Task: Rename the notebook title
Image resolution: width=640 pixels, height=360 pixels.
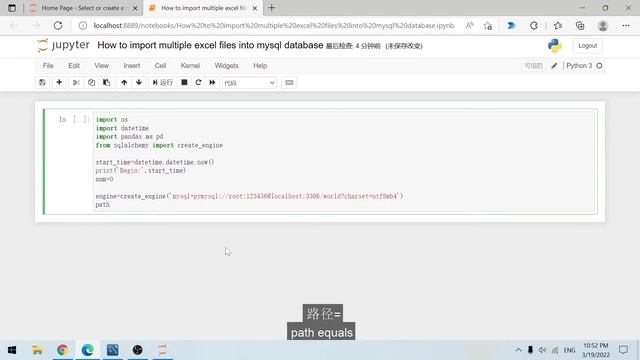Action: point(210,45)
